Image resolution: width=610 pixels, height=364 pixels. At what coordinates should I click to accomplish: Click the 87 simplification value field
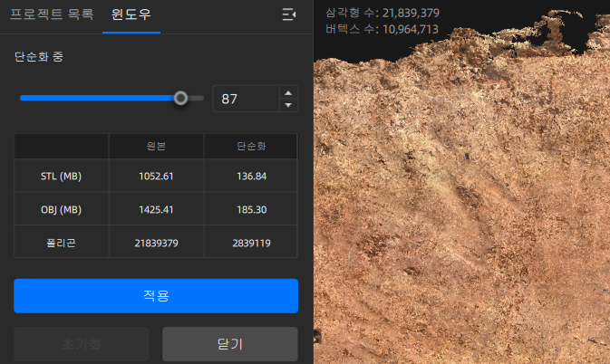246,99
